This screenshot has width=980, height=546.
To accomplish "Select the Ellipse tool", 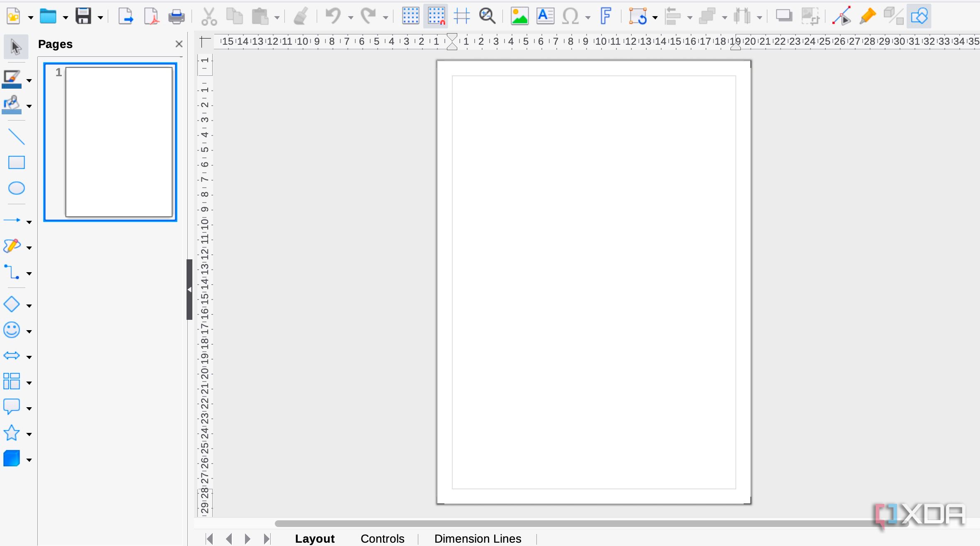I will pyautogui.click(x=17, y=188).
